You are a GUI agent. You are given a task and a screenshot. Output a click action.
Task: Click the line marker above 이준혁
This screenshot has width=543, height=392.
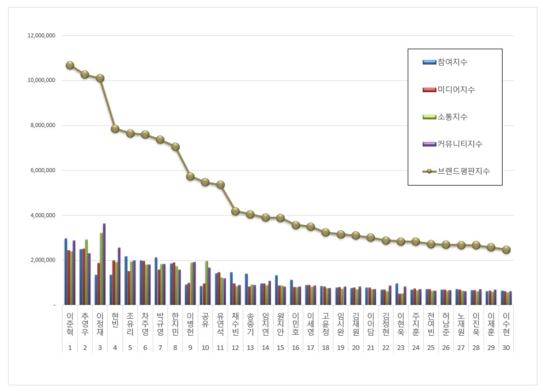tap(70, 65)
